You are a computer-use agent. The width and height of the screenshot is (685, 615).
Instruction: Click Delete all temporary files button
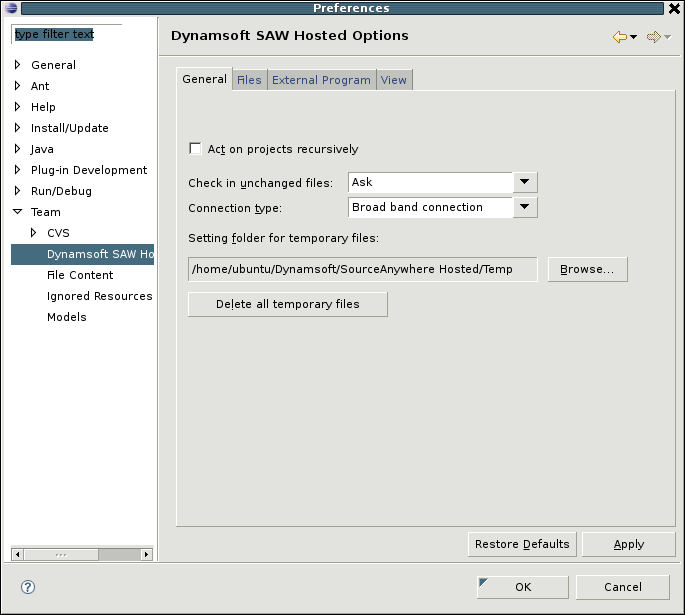pyautogui.click(x=287, y=304)
